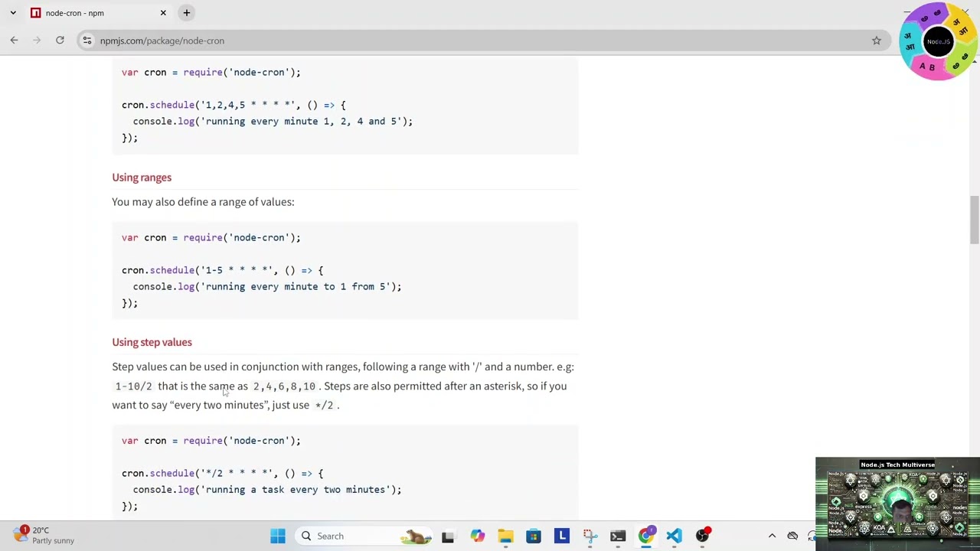Open Task View on the taskbar

448,536
